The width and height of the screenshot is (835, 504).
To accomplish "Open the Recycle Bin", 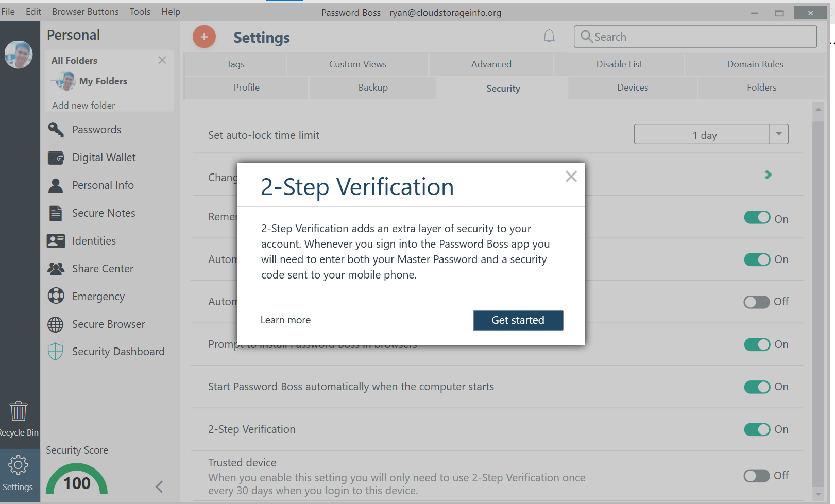I will (19, 411).
